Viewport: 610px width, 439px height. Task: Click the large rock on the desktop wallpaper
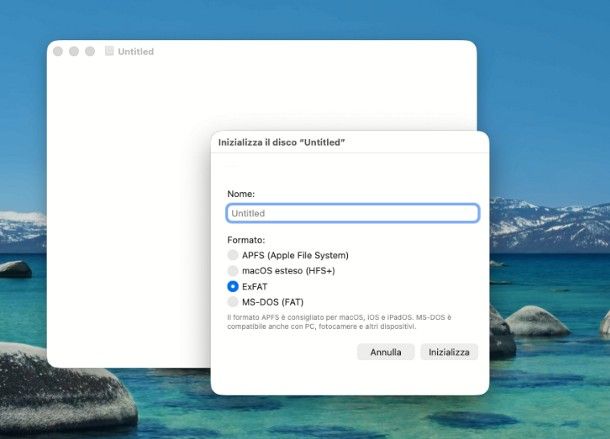tap(60, 390)
